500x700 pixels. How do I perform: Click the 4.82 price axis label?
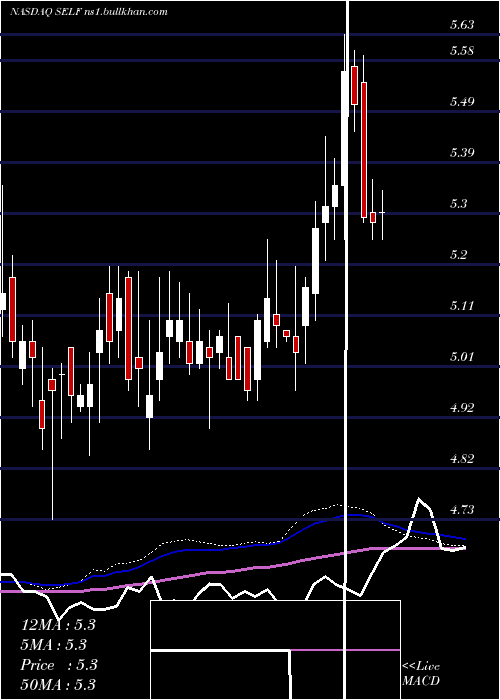pos(462,459)
